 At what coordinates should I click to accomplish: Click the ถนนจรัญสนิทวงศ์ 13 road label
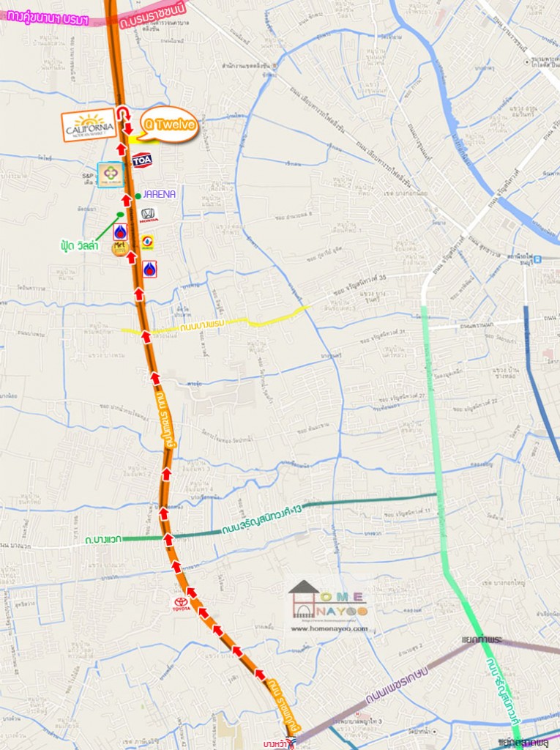(261, 521)
